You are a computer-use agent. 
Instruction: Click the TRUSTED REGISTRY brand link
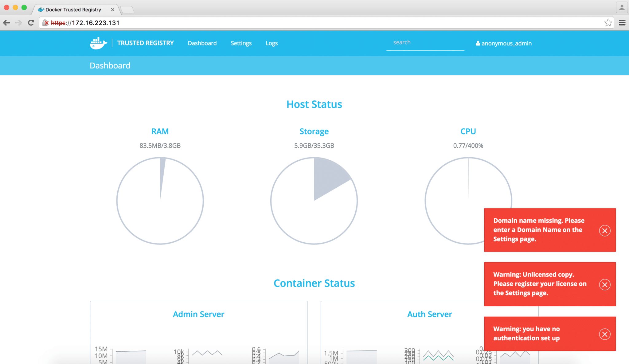[145, 43]
